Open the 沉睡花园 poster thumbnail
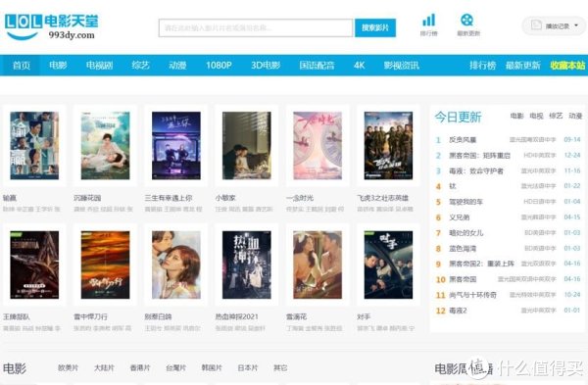The width and height of the screenshot is (588, 385). (x=106, y=145)
